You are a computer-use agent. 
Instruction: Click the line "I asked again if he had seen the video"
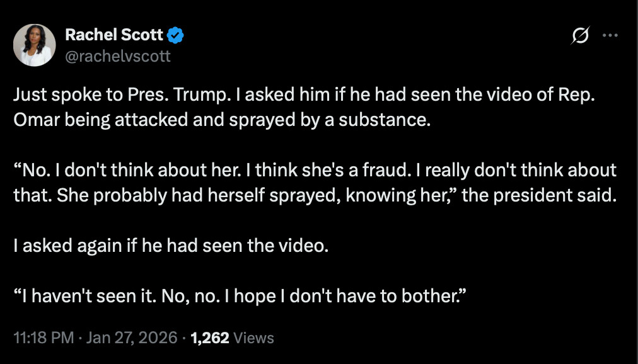tap(171, 245)
